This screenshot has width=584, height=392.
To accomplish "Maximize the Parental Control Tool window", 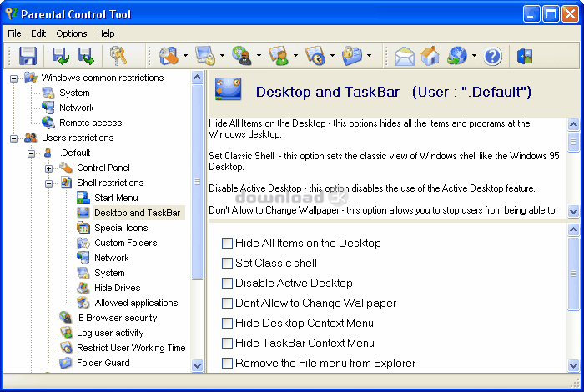I will 551,14.
